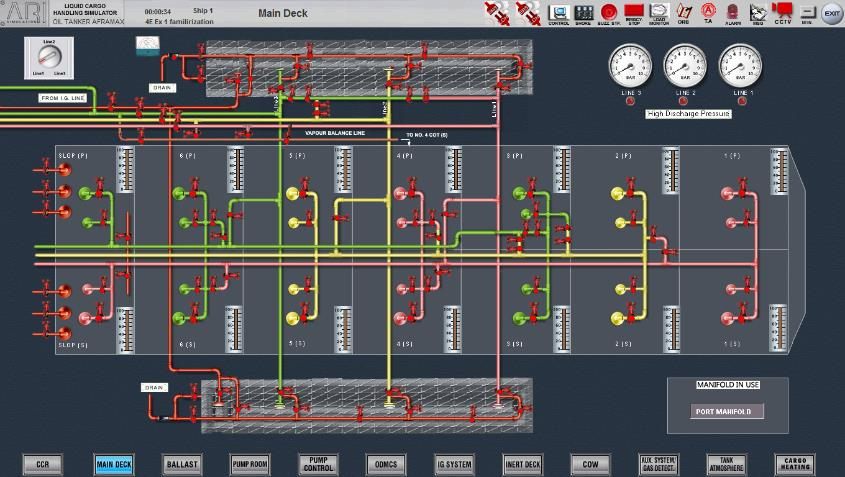The width and height of the screenshot is (845, 477).
Task: Open the PUMP ROOM tab
Action: 250,464
